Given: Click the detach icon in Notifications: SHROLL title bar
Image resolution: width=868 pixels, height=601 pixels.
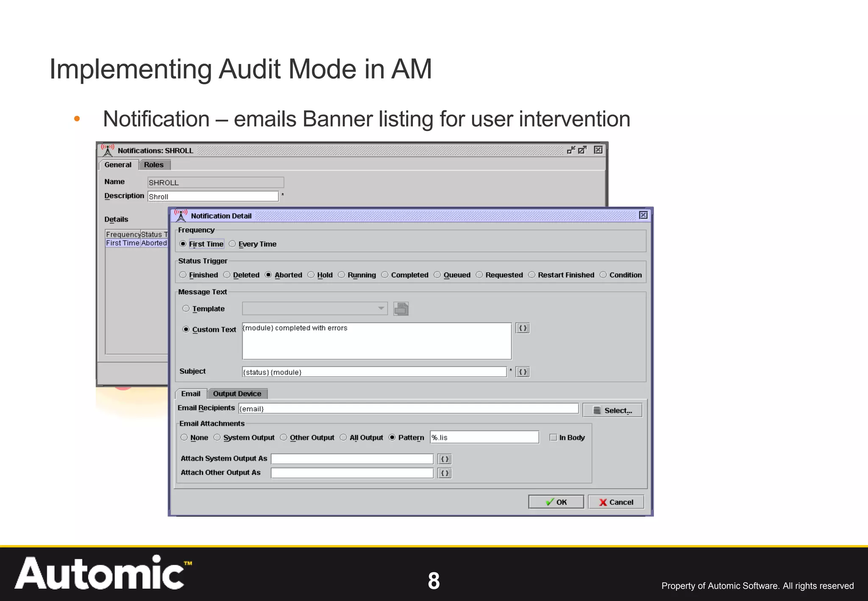Looking at the screenshot, I should [582, 150].
